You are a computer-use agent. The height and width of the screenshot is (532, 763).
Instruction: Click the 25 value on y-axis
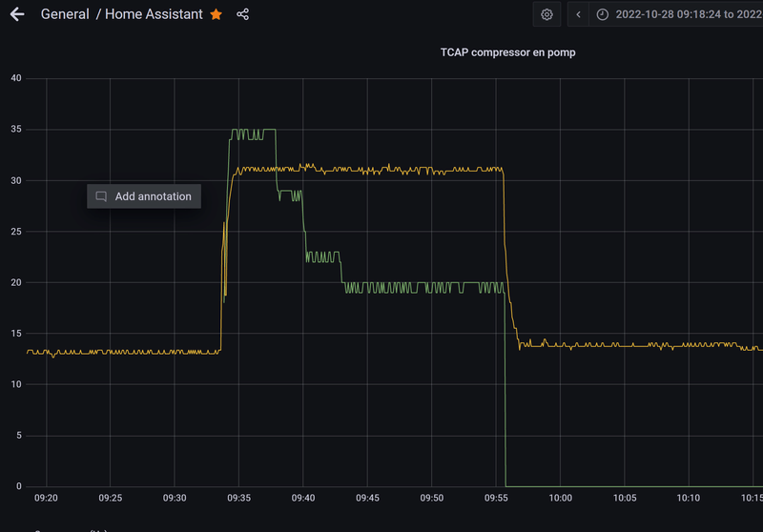[x=16, y=232]
